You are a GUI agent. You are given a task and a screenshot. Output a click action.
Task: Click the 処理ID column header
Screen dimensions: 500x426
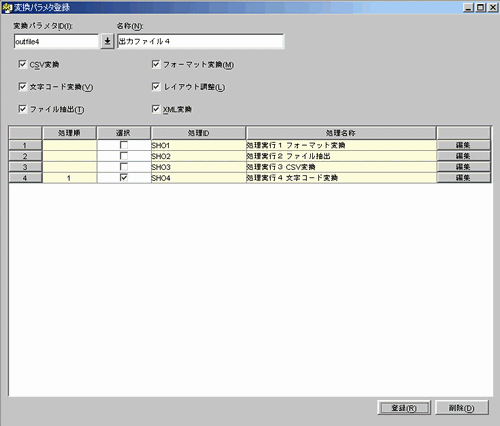pyautogui.click(x=198, y=133)
